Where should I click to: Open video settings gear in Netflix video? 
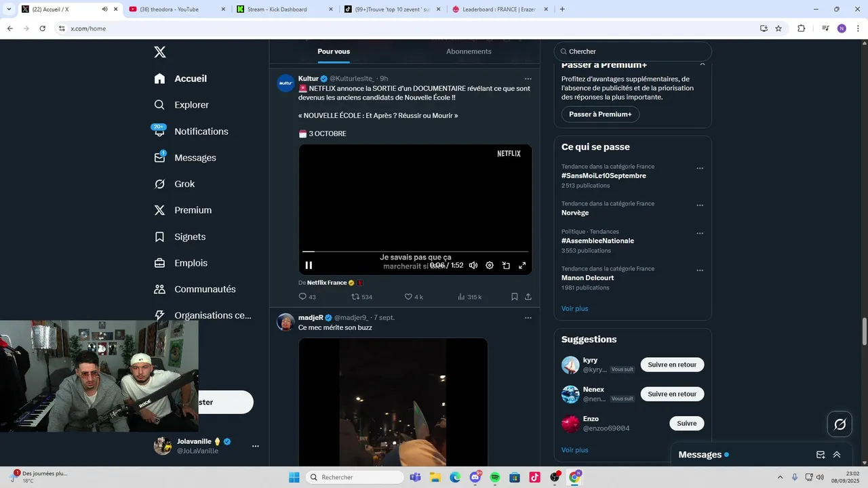pos(490,266)
